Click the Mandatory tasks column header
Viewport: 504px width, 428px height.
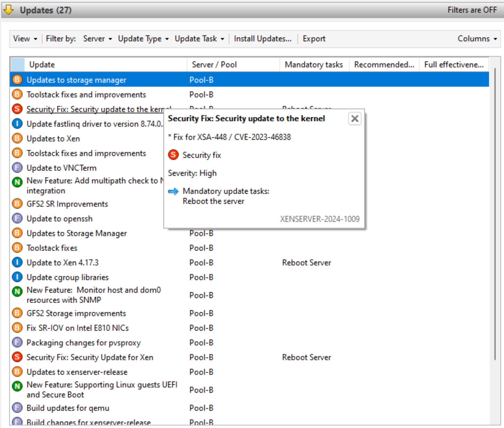(x=314, y=65)
